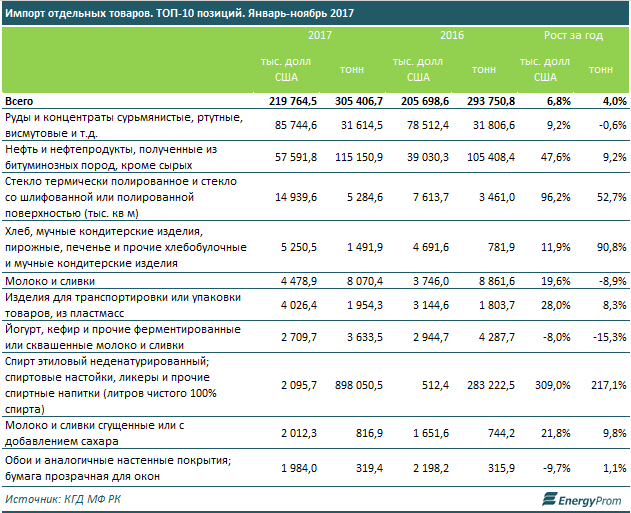The image size is (631, 513).
Task: Click the "Рост за год" header
Action: (x=573, y=36)
